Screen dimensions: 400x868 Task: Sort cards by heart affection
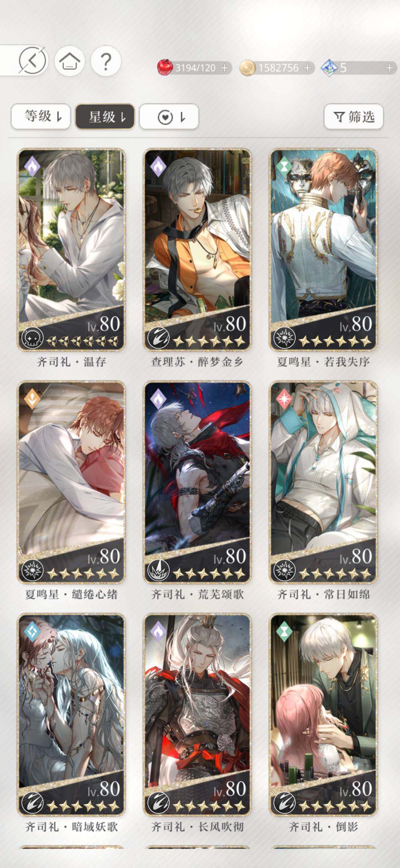pos(169,117)
